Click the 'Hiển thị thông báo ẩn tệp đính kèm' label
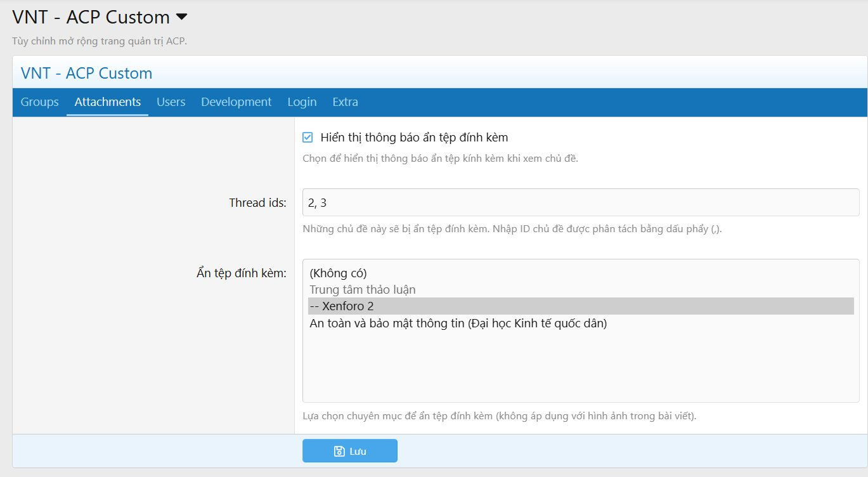 click(415, 137)
